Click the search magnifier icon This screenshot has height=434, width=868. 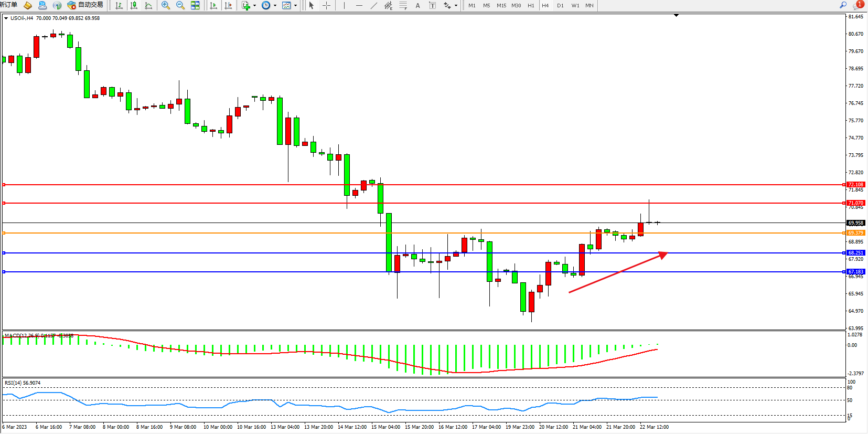tap(843, 5)
